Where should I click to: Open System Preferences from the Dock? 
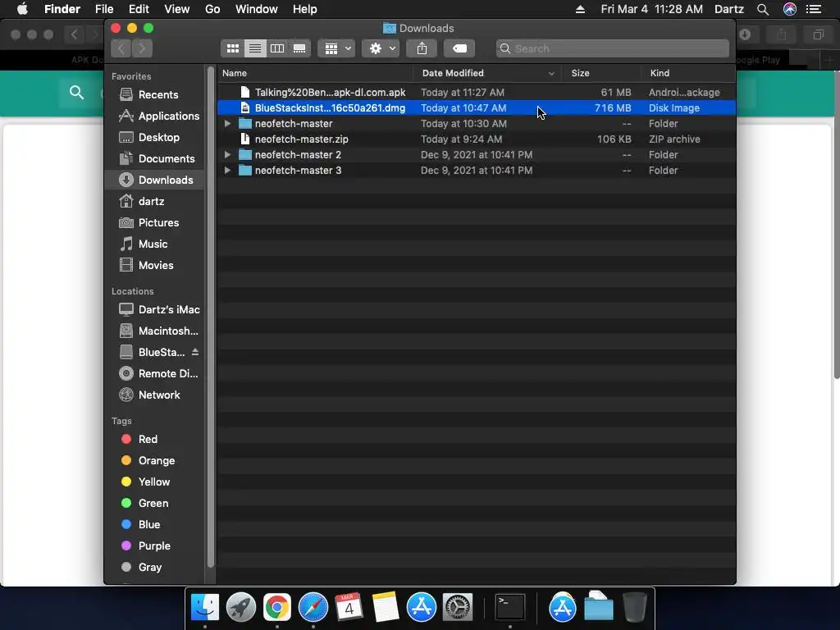[458, 608]
